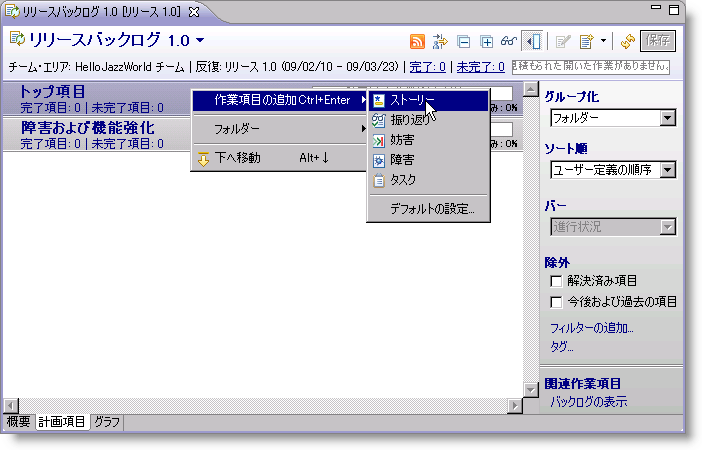
Task: Click the 除外 section heading
Action: pos(557,262)
